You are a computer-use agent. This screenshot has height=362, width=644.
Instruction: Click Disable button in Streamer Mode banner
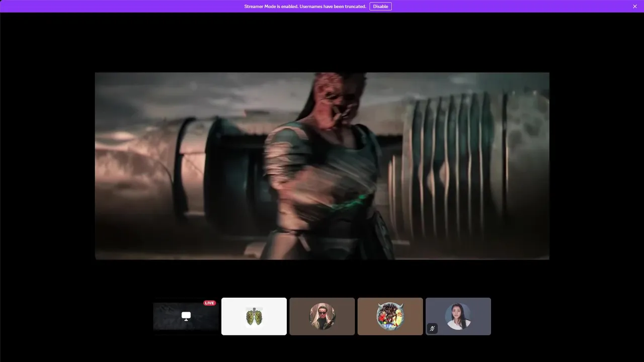[380, 7]
